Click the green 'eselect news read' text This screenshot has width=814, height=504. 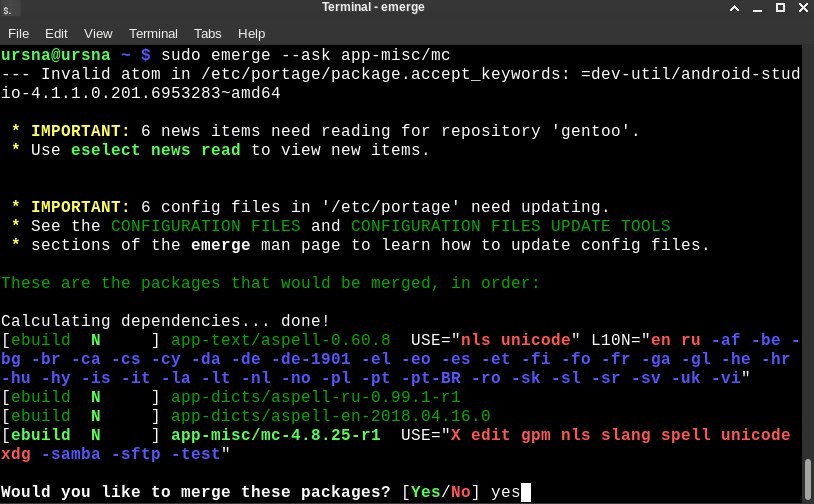point(156,150)
